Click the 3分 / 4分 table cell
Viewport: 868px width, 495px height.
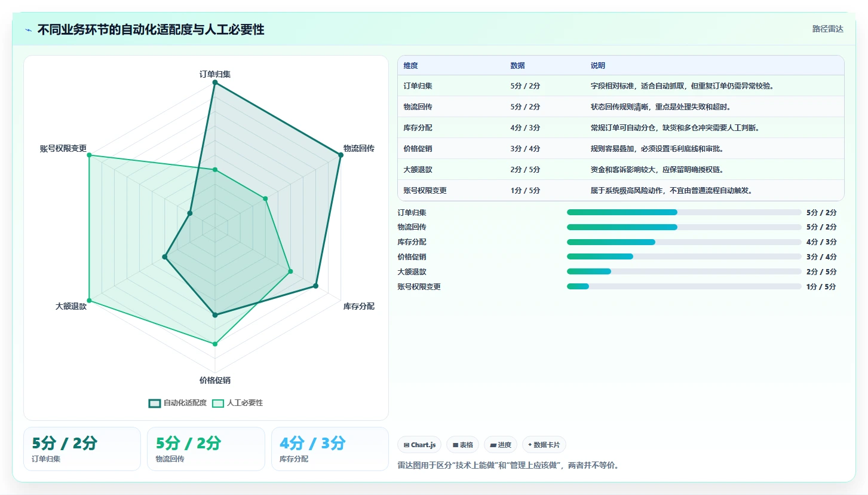click(525, 149)
